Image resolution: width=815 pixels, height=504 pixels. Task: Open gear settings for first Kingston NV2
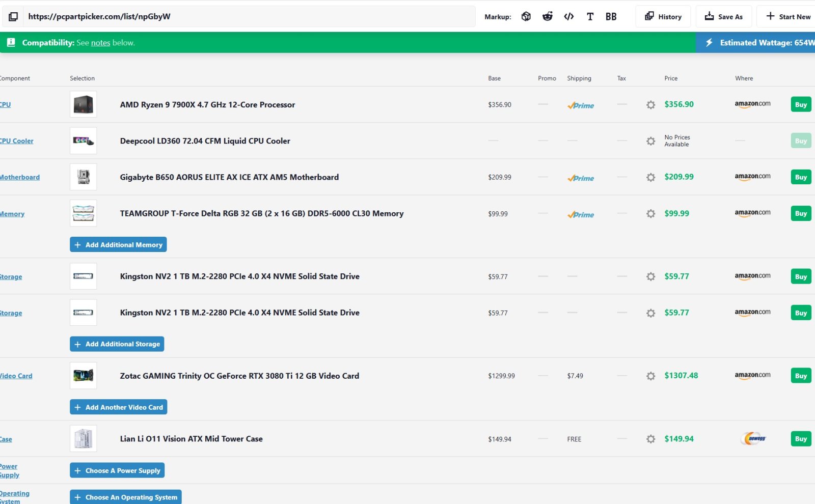[650, 276]
